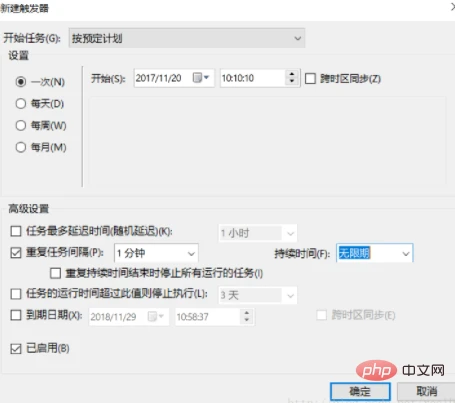
Task: Tick 重复持续时间结束时停止所有运行的任务 checkbox
Action: pos(55,273)
